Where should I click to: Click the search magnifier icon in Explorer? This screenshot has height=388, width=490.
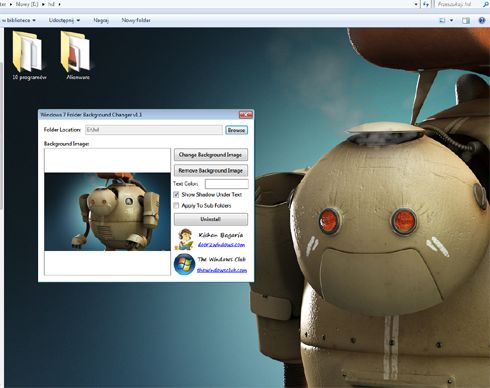[x=486, y=4]
